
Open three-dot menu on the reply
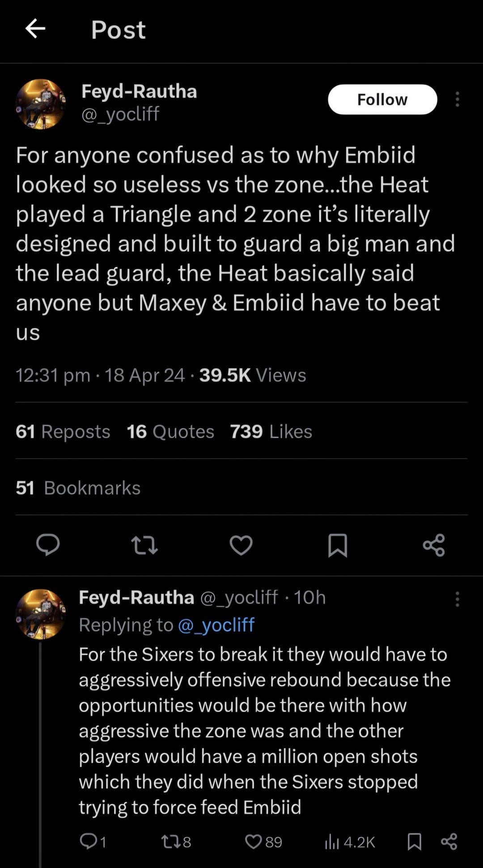tap(457, 599)
